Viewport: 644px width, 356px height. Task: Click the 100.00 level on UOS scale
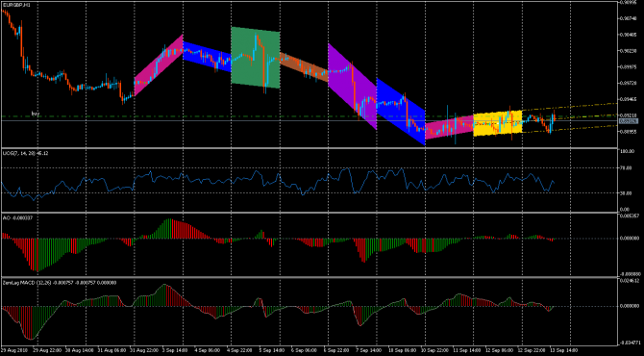(627, 152)
